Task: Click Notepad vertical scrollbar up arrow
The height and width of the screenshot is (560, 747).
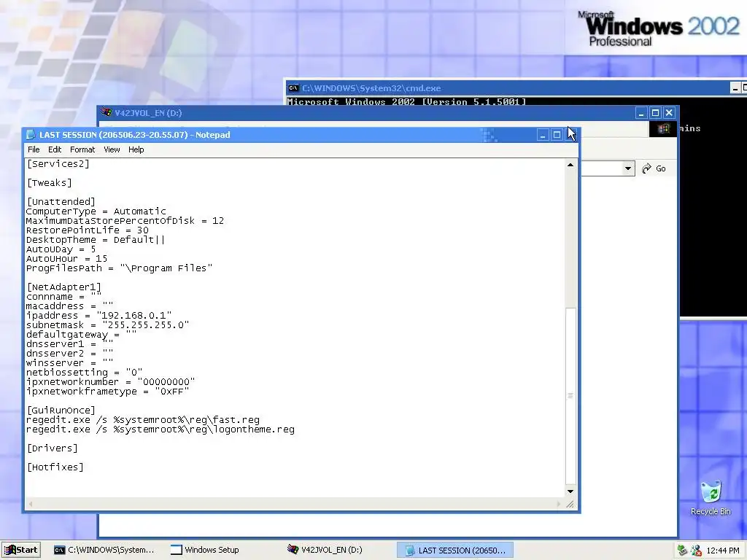Action: click(x=570, y=165)
